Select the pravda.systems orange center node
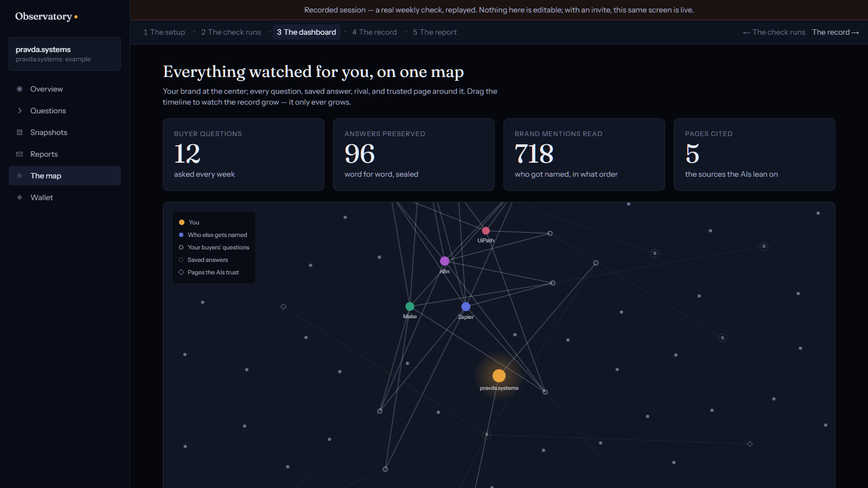 [499, 376]
